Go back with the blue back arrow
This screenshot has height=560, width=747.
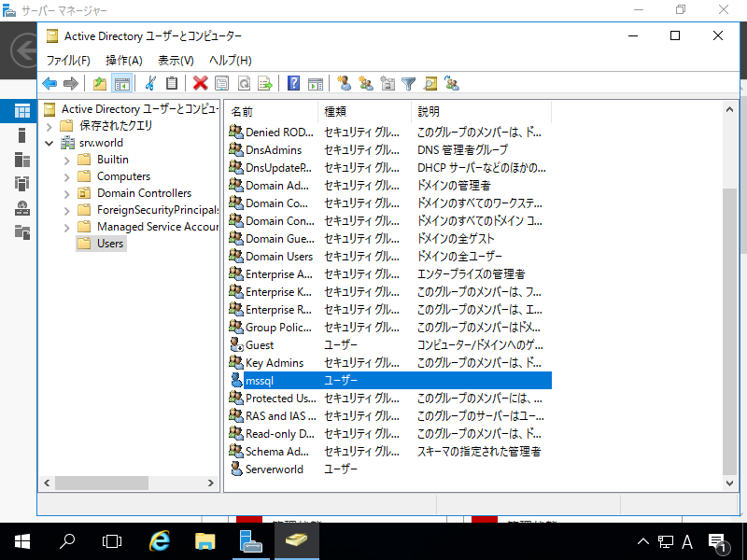click(49, 84)
